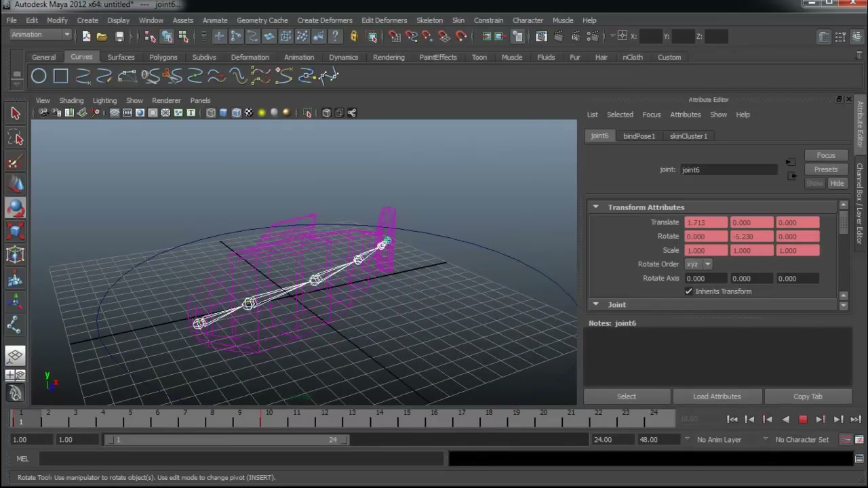Collapse the Transform Attributes section
This screenshot has height=488, width=868.
click(x=595, y=207)
